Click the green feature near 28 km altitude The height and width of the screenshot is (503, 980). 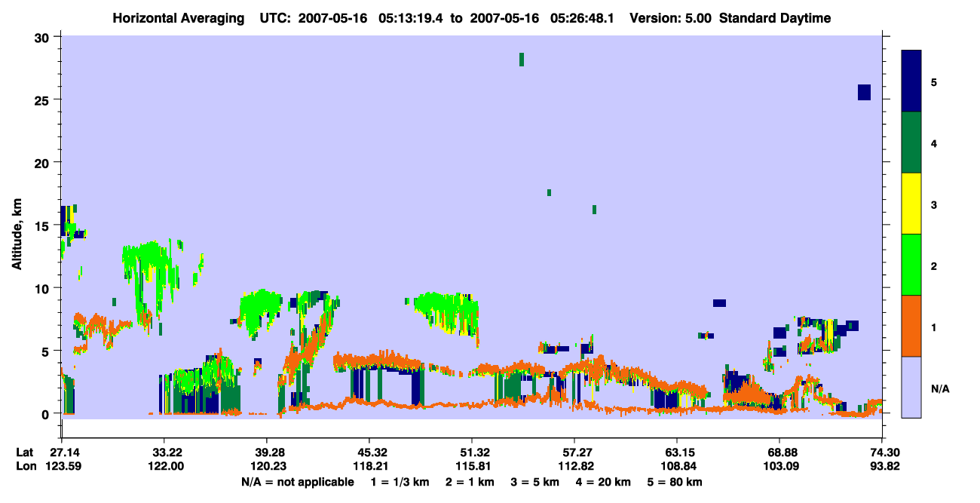(x=522, y=60)
